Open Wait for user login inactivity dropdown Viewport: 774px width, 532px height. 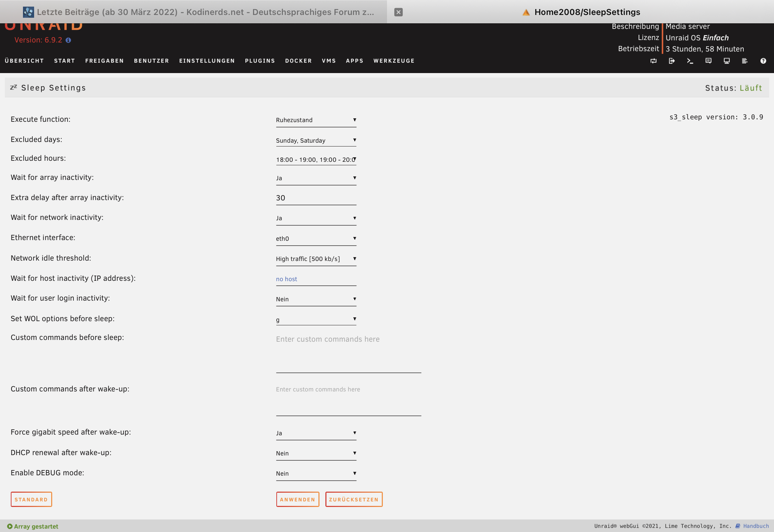click(316, 299)
